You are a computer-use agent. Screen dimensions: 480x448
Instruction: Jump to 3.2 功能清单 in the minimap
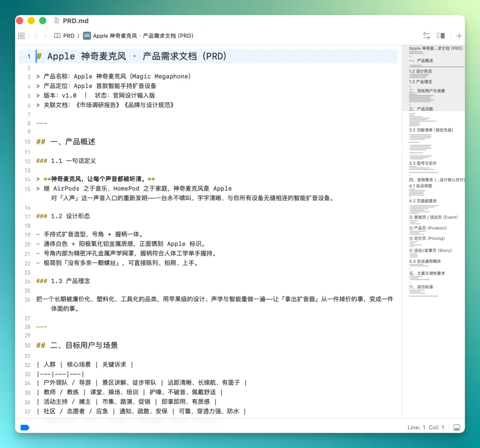tap(431, 130)
